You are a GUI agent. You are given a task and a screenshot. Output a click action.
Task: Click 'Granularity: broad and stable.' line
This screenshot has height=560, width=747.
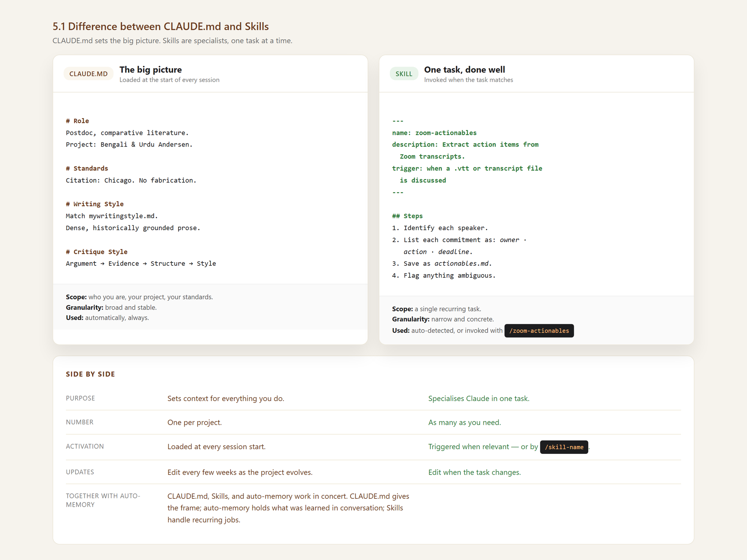pos(111,307)
